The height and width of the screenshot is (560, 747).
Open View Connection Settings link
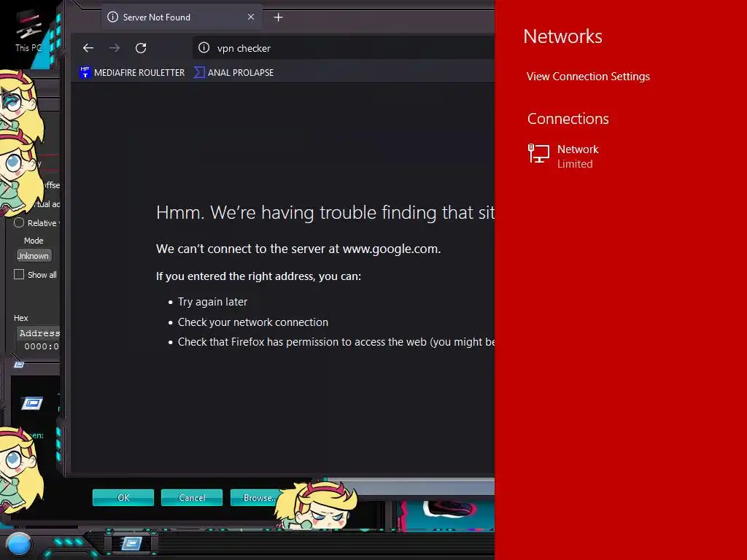point(588,76)
